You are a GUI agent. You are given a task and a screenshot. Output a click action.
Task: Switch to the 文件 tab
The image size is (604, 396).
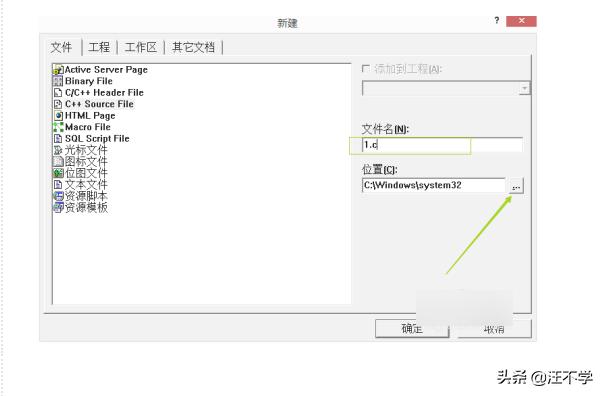pyautogui.click(x=62, y=47)
